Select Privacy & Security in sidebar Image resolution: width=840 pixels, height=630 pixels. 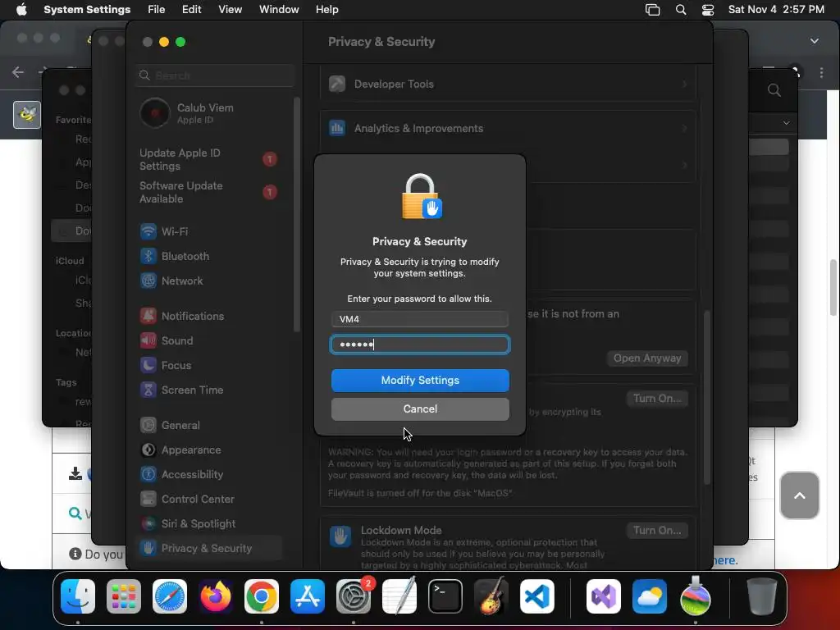[209, 549]
